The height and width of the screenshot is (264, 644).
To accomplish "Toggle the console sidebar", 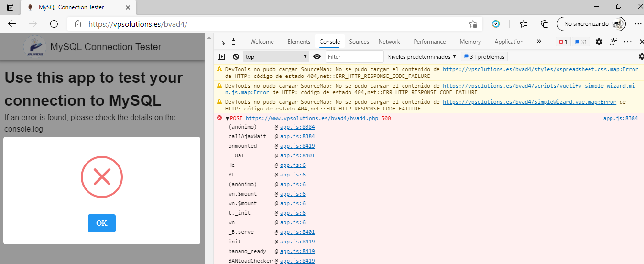I will click(221, 56).
